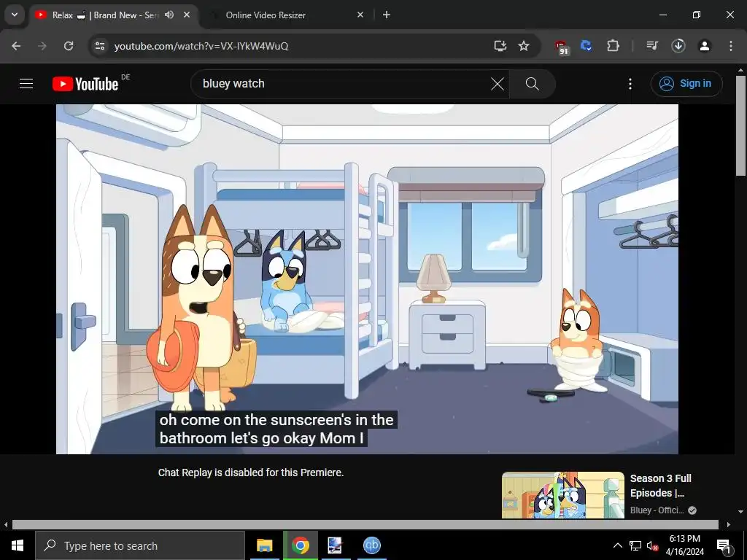
Task: Open the muted volume tray icon
Action: click(x=653, y=545)
